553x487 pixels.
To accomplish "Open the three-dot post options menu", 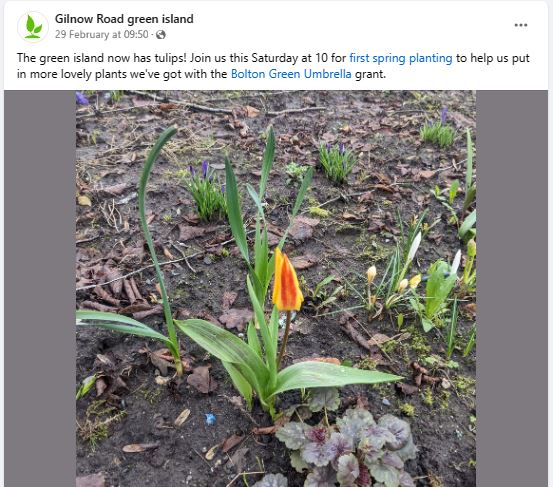I will point(521,25).
